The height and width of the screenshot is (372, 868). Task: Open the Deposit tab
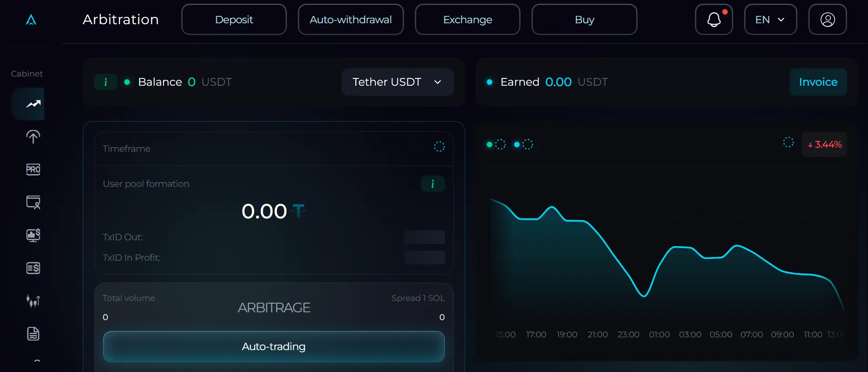(x=234, y=20)
